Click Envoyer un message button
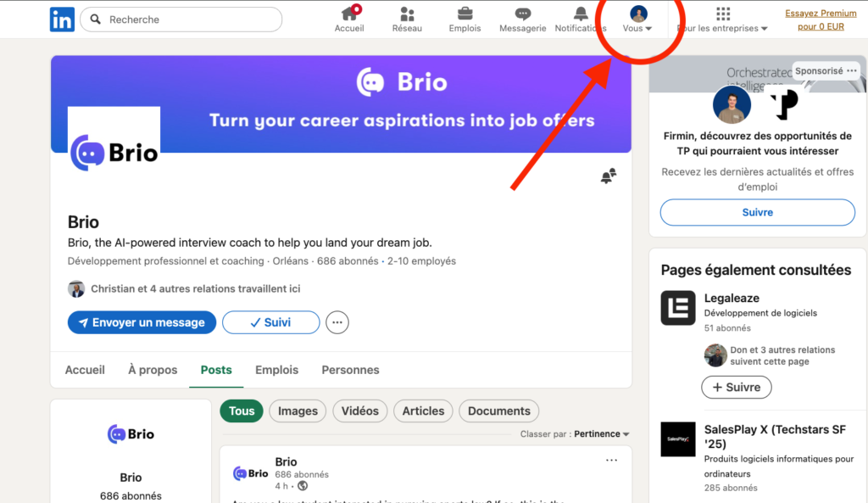 point(141,322)
